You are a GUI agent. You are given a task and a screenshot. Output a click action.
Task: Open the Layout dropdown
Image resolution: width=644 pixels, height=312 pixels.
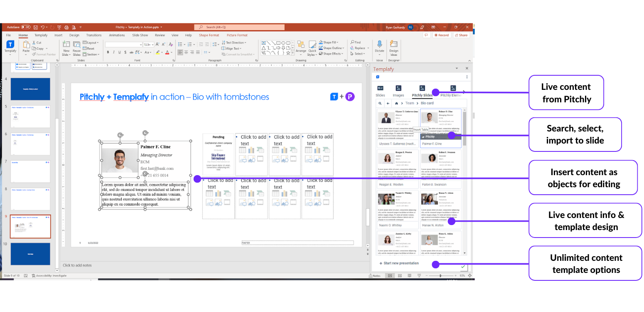91,42
